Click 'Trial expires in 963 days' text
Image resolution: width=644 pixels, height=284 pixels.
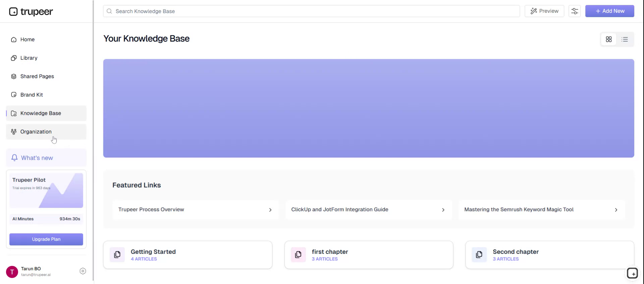click(x=31, y=188)
